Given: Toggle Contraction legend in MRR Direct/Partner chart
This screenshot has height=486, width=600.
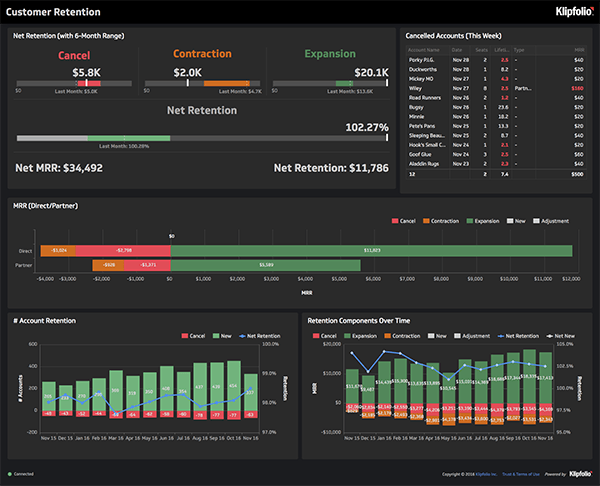Looking at the screenshot, I should pos(441,221).
